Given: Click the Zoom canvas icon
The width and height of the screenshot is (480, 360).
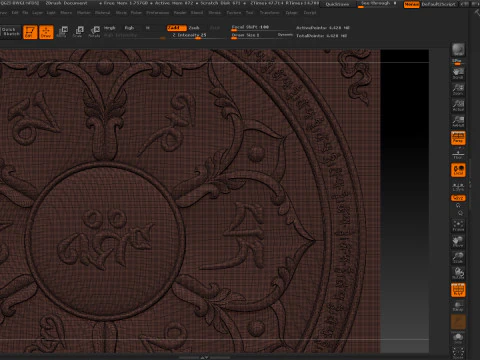Looking at the screenshot, I should (x=458, y=89).
